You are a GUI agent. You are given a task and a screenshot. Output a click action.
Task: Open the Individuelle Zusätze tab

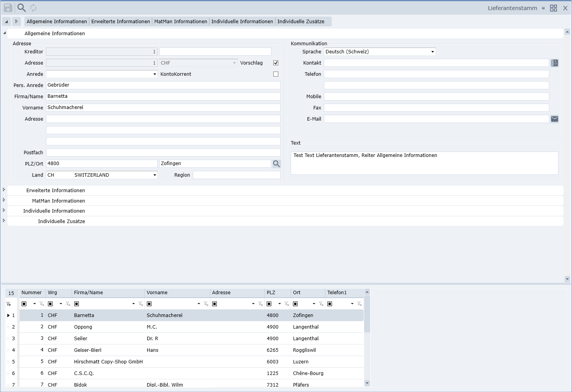click(301, 22)
